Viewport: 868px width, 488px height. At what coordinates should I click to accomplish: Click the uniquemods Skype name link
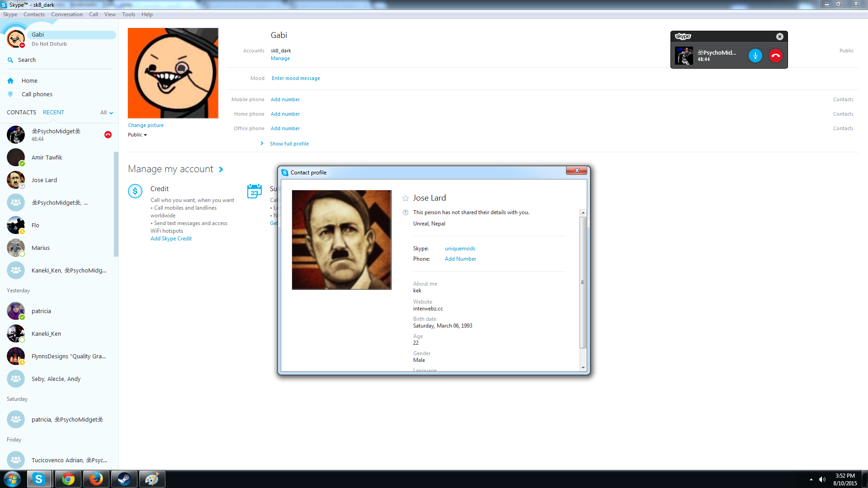click(x=460, y=249)
